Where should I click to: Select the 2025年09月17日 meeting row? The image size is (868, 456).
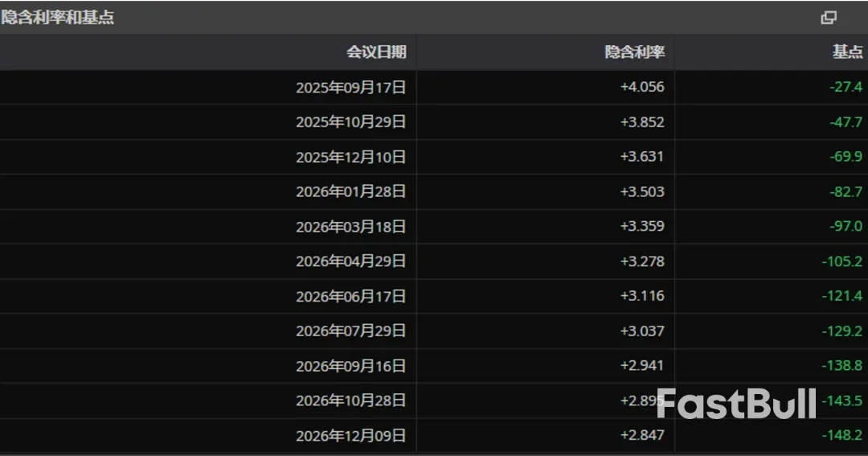(x=350, y=88)
